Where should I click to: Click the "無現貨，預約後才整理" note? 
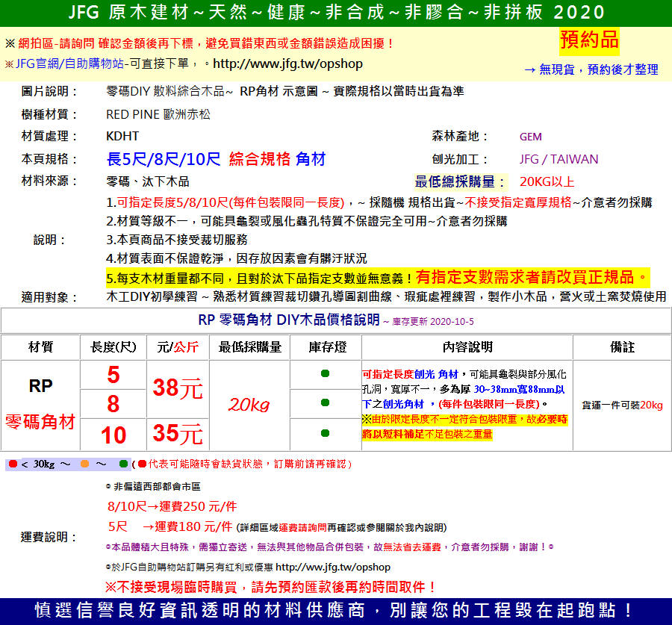[591, 69]
